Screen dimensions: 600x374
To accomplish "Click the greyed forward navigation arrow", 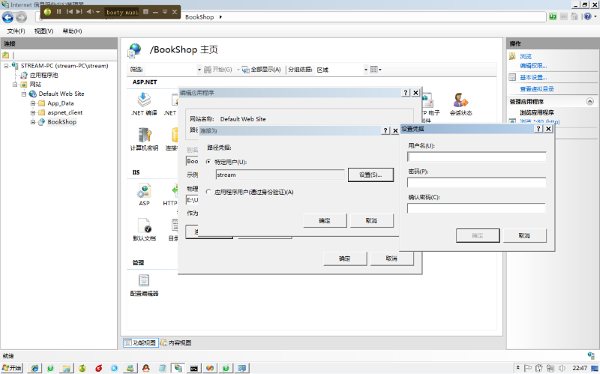I will tap(21, 17).
